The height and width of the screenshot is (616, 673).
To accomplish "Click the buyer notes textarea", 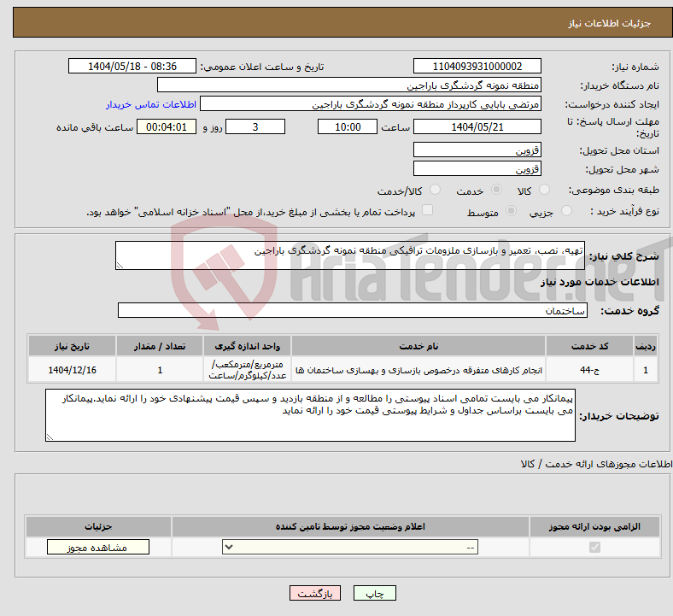I will click(310, 415).
